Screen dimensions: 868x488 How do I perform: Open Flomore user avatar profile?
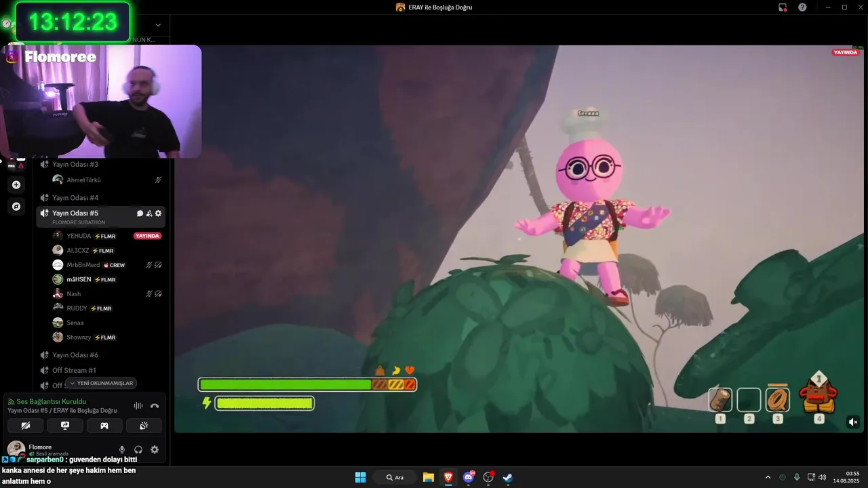(16, 449)
